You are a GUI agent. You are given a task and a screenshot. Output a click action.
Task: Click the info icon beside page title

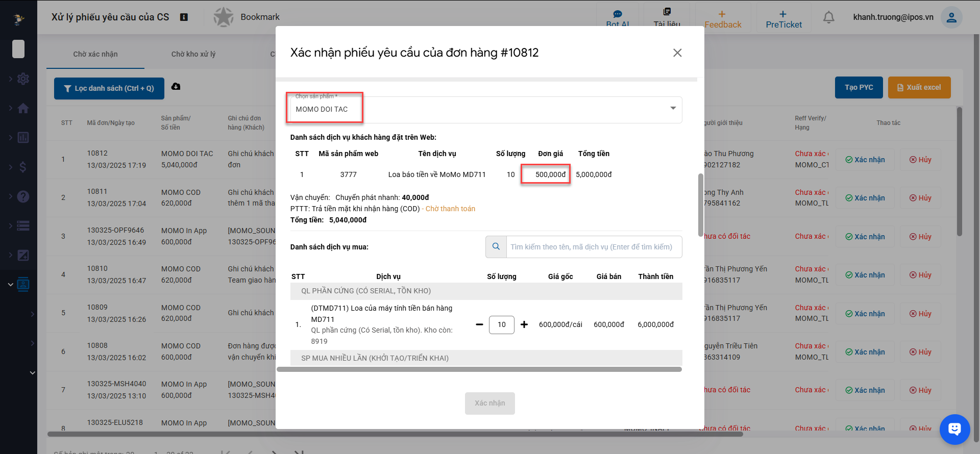click(184, 17)
